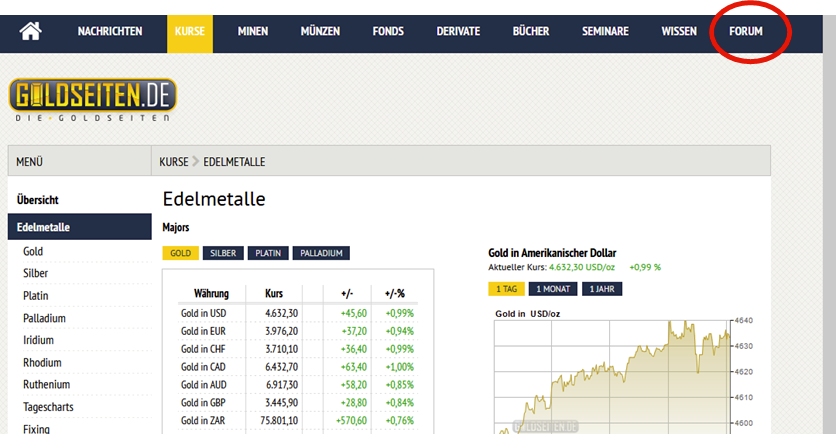The height and width of the screenshot is (434, 836).
Task: Click the Kurse breadcrumb link
Action: [173, 161]
